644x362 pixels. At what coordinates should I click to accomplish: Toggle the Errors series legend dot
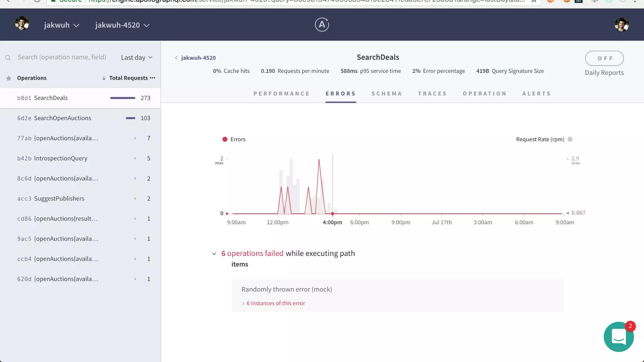click(225, 140)
